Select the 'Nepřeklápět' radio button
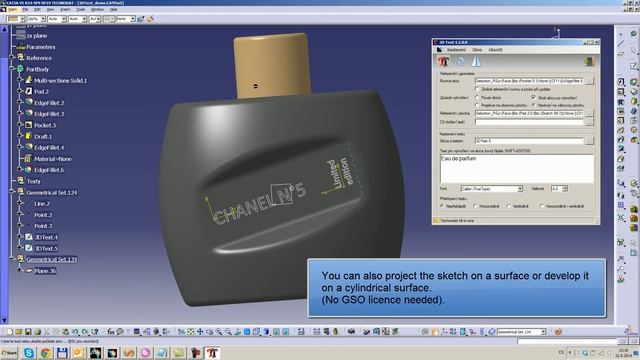 (x=442, y=206)
